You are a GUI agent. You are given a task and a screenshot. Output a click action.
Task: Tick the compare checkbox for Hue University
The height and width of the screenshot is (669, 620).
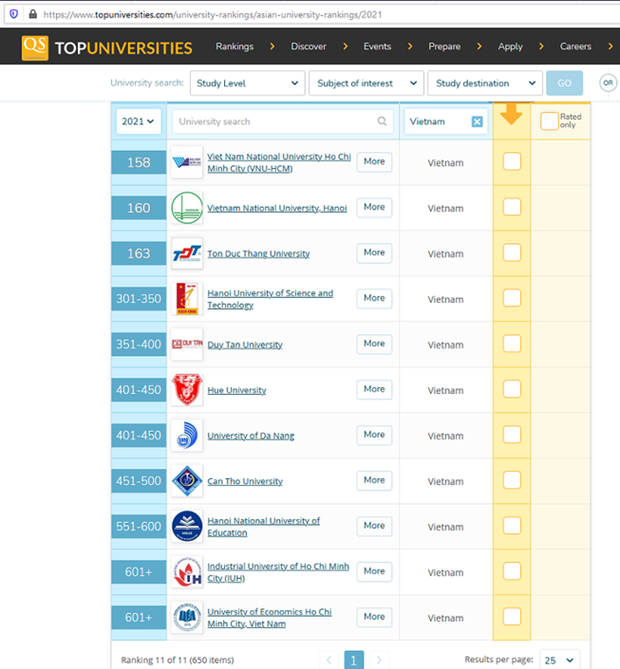511,390
